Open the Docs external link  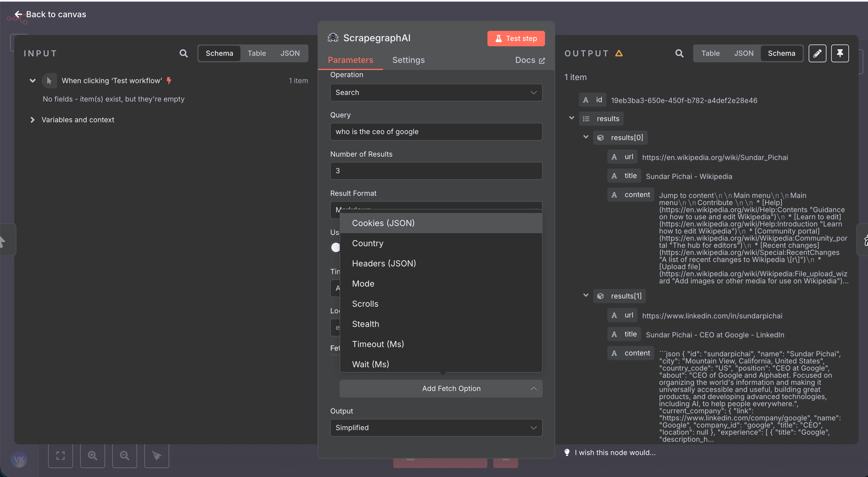[530, 60]
